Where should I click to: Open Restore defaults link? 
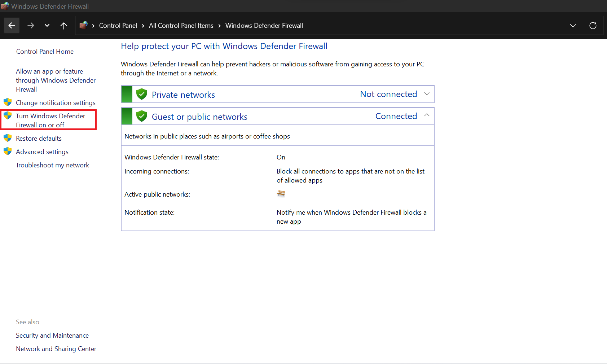[x=39, y=139]
